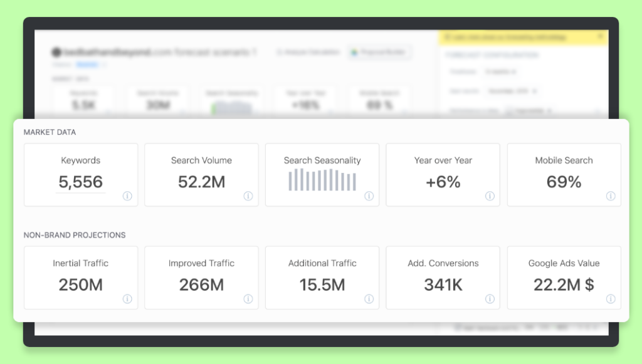
Task: Click the Search Seasonality bar chart
Action: pos(322,180)
